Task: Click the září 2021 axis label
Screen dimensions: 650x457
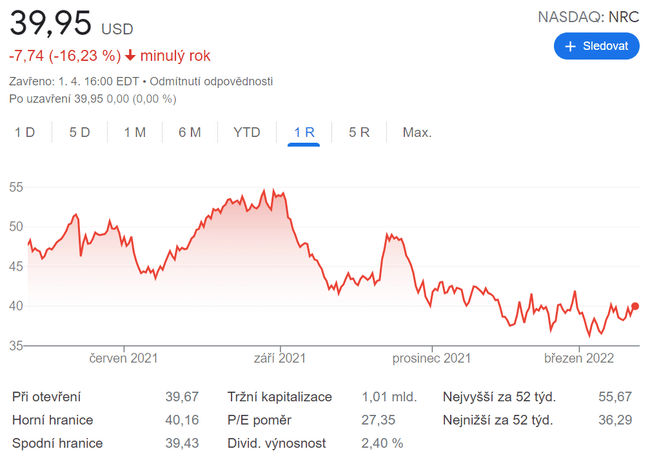Action: (x=279, y=357)
